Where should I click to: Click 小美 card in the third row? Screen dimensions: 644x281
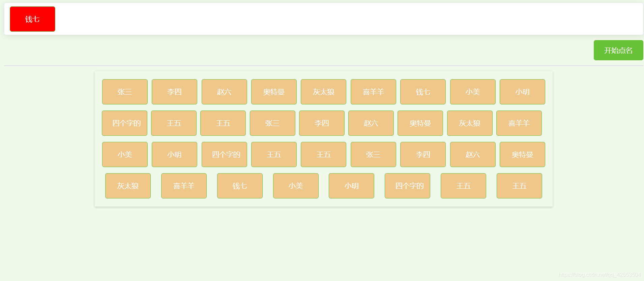125,154
